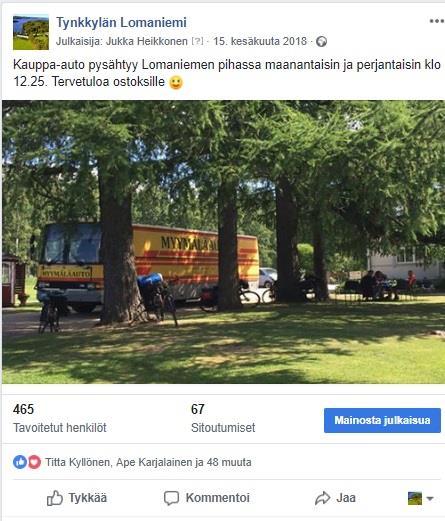
Task: Open the post options three-dot menu
Action: [436, 21]
